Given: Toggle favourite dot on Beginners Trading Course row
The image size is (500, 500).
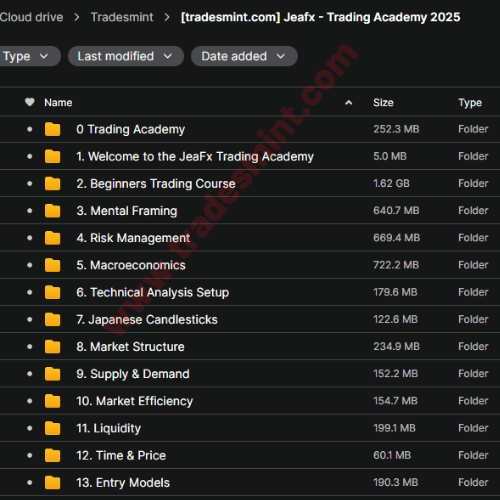Looking at the screenshot, I should pos(30,184).
